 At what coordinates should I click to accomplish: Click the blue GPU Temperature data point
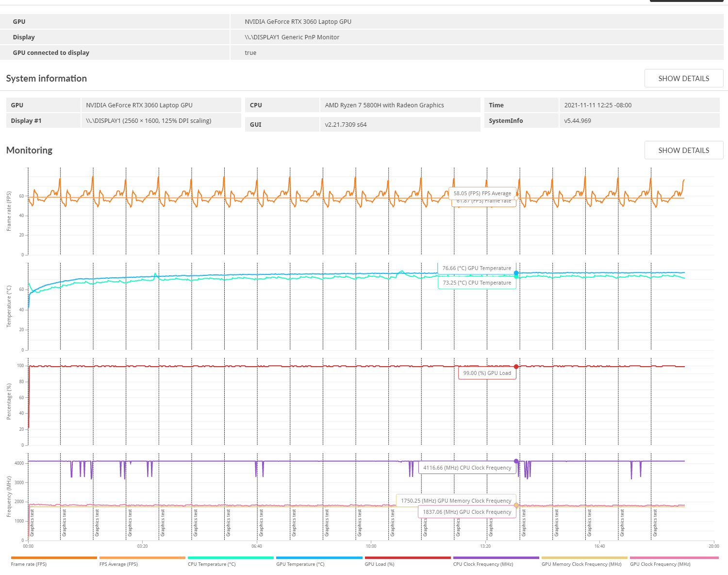(x=516, y=273)
